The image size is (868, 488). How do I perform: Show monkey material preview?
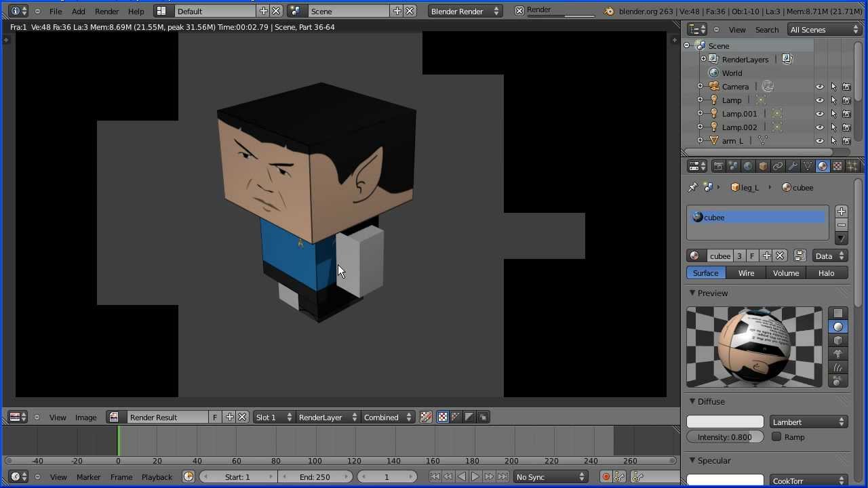[x=838, y=354]
